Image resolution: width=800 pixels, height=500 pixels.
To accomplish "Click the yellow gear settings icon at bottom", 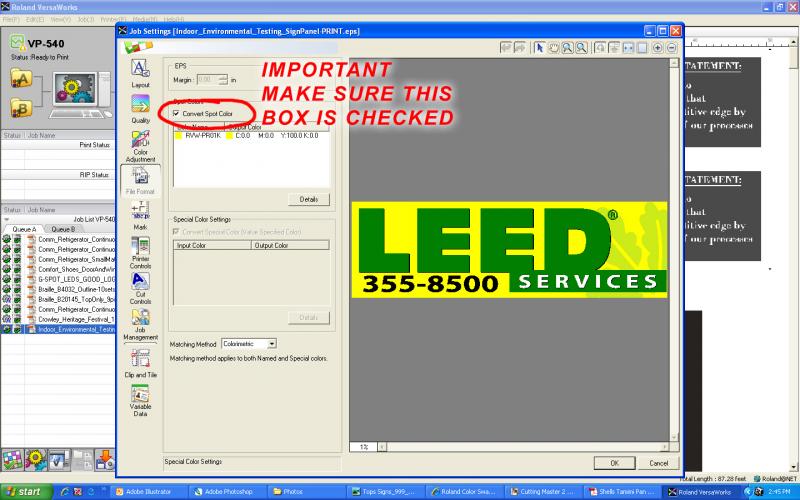I will pyautogui.click(x=36, y=460).
